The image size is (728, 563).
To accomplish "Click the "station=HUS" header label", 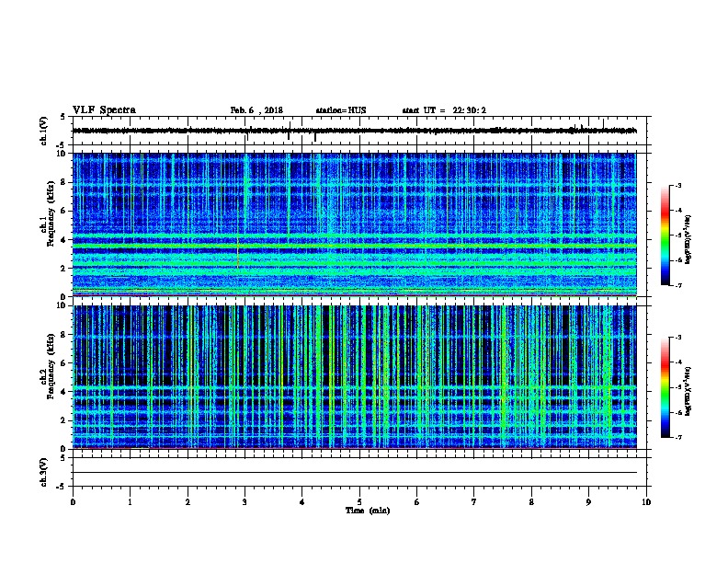I will point(341,110).
